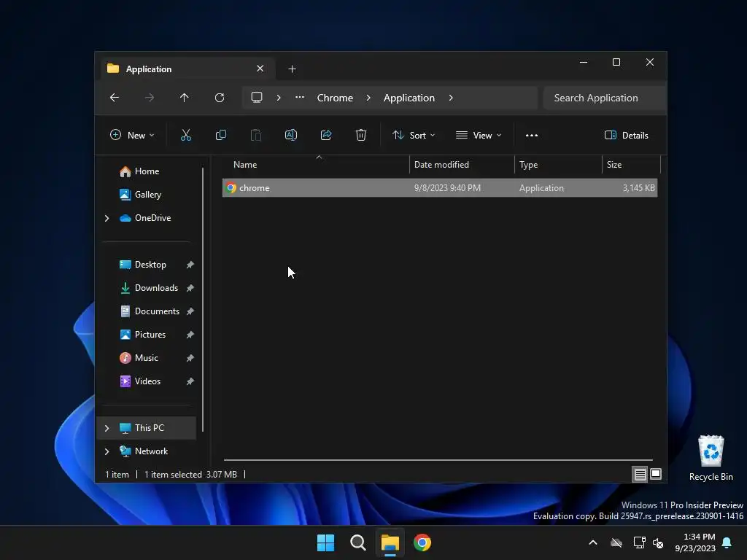The image size is (747, 560).
Task: Open the See more ellipsis menu
Action: [532, 135]
